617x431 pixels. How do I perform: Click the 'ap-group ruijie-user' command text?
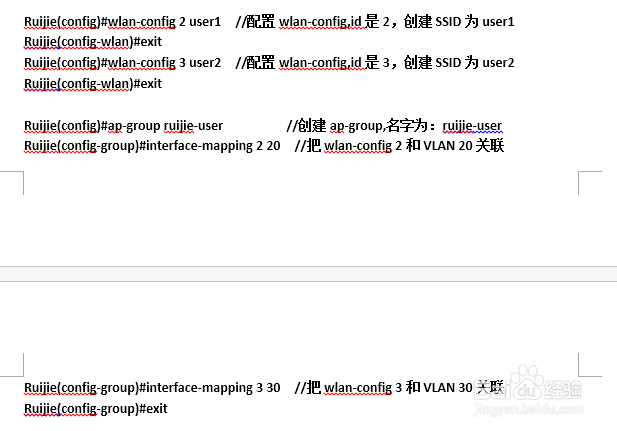point(165,126)
